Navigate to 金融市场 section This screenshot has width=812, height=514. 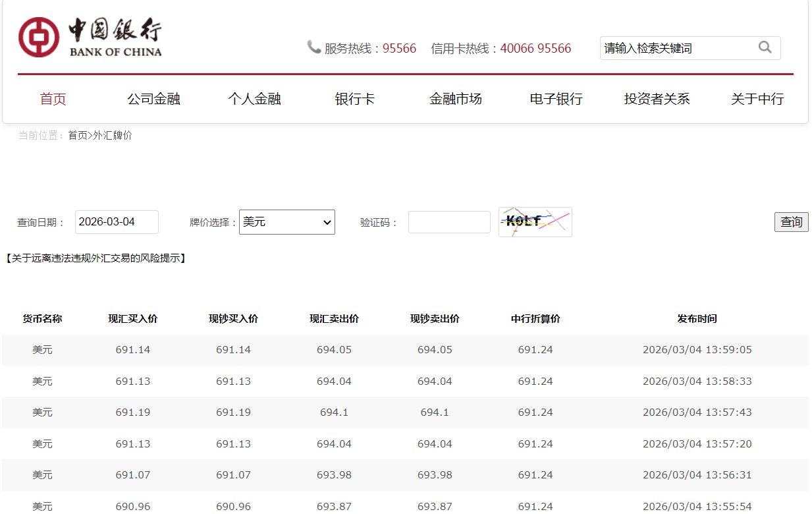[x=456, y=99]
